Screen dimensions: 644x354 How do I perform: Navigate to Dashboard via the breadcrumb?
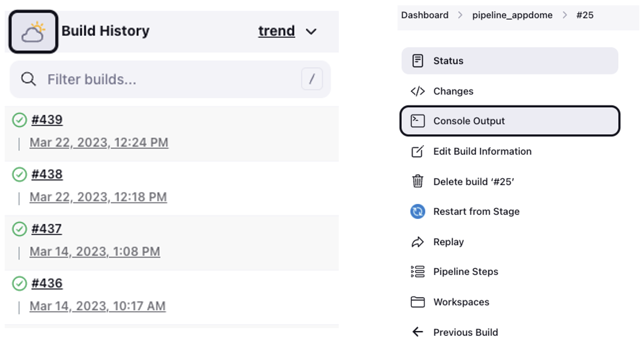coord(424,15)
